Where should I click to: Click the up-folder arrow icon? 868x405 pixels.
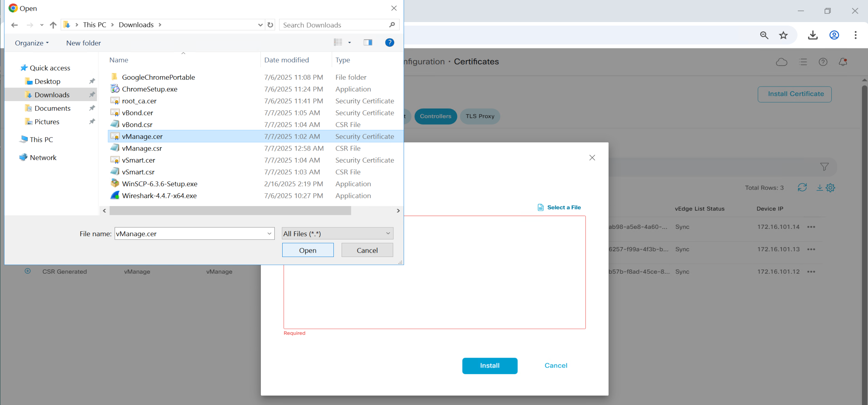53,25
